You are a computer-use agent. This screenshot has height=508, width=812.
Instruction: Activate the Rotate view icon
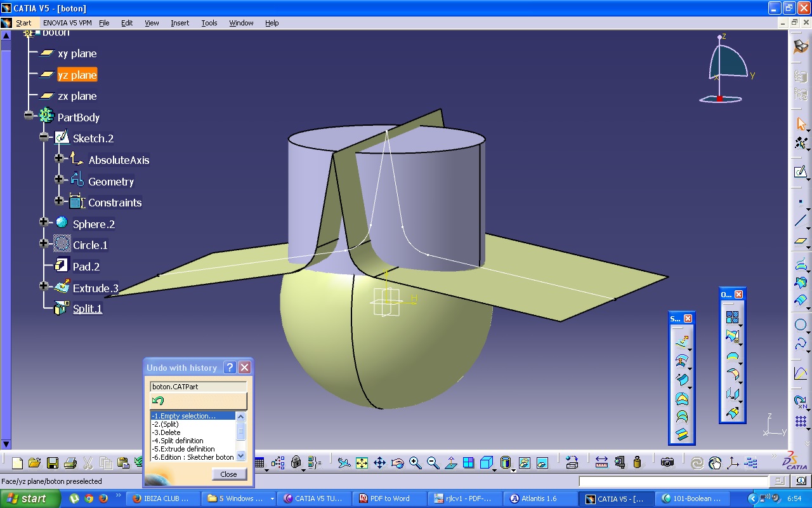397,463
